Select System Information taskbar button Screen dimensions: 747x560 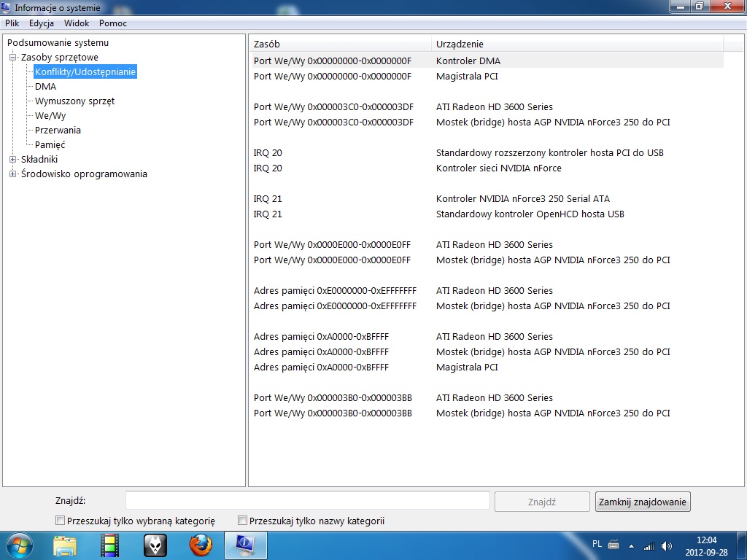pos(246,545)
